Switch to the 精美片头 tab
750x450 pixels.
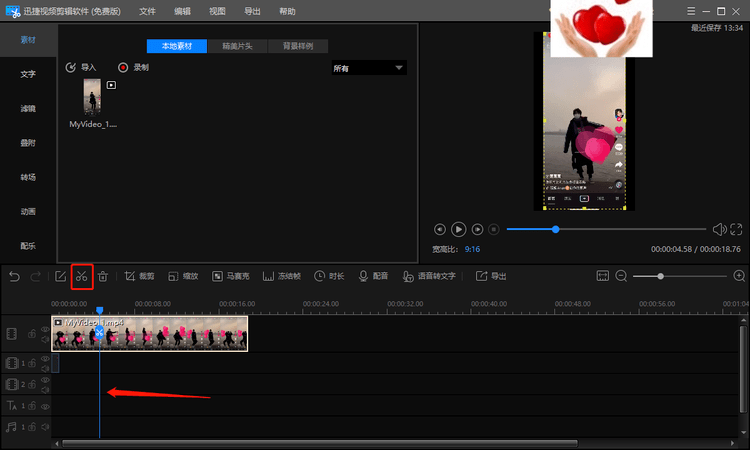237,46
